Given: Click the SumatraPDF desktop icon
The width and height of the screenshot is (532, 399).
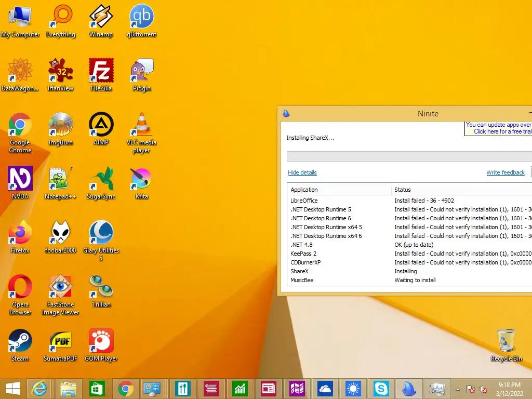Looking at the screenshot, I should [61, 345].
